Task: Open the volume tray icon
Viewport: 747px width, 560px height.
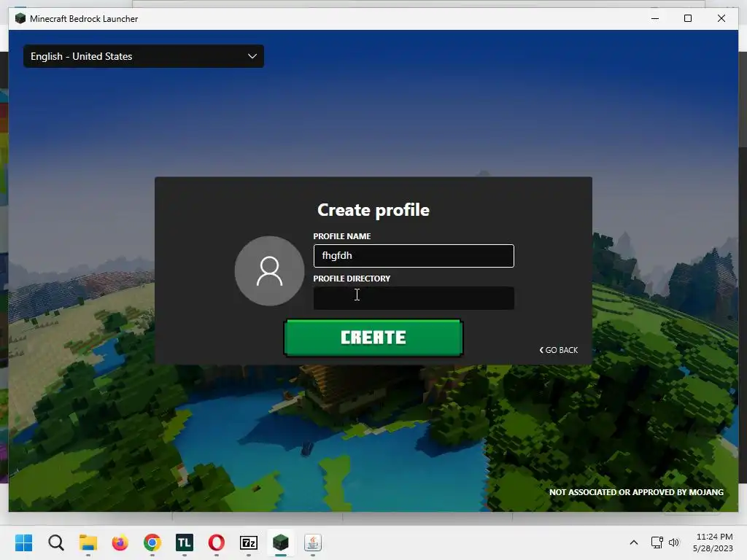Action: click(673, 542)
